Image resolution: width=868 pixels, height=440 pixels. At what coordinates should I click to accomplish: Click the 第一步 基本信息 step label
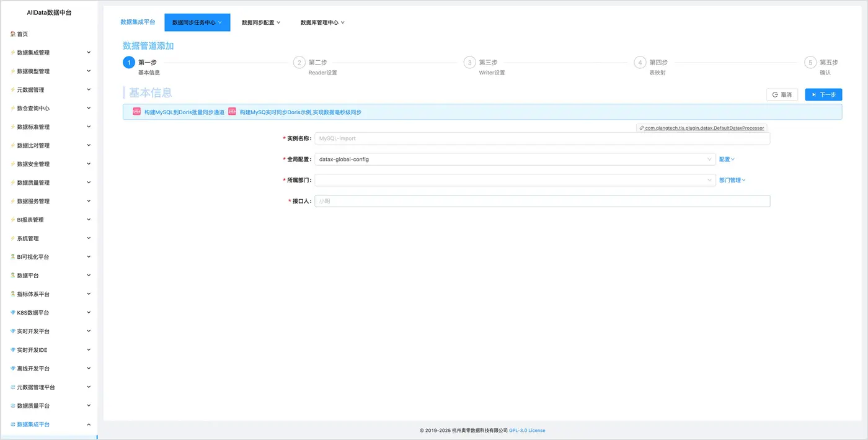click(149, 67)
